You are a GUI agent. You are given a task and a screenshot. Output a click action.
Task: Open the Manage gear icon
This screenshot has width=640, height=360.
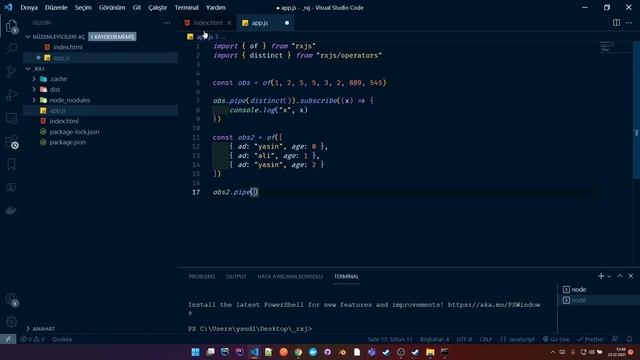(11, 322)
